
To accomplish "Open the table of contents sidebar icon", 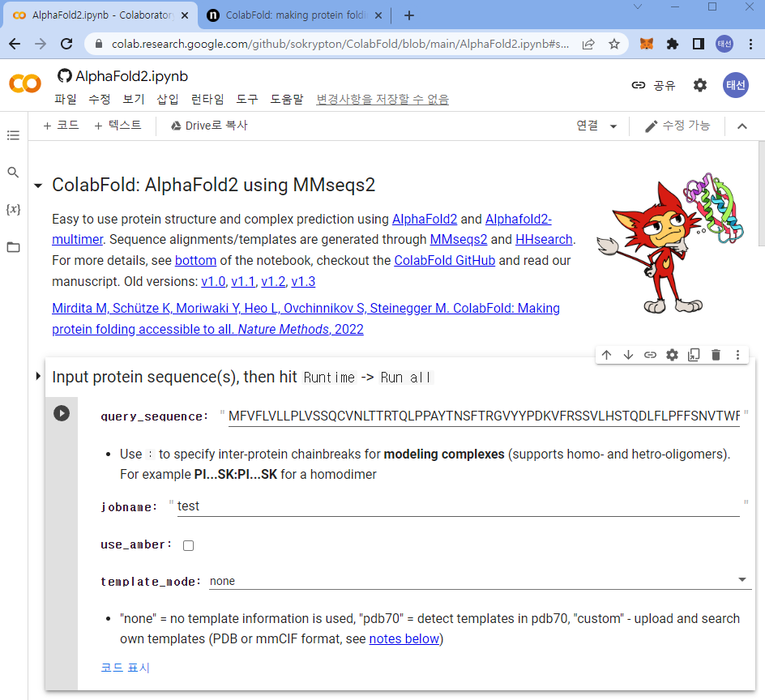I will [13, 135].
